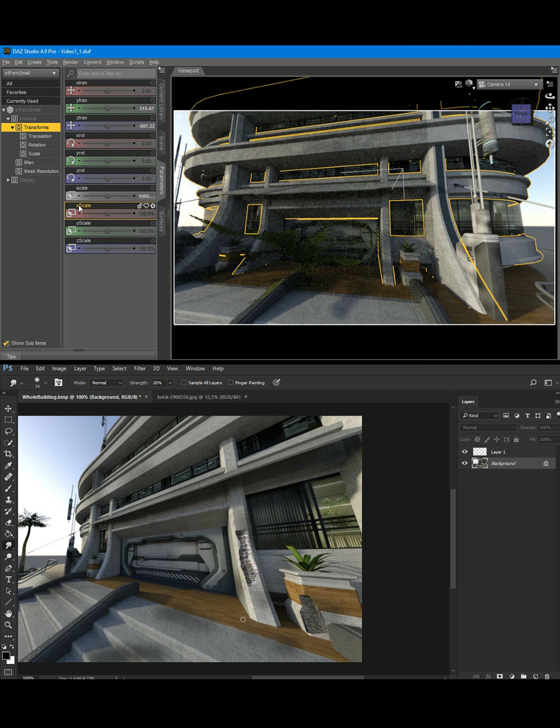Open the Render menu in DAZ Studio
Screen dimensions: 560x728
pyautogui.click(x=71, y=62)
